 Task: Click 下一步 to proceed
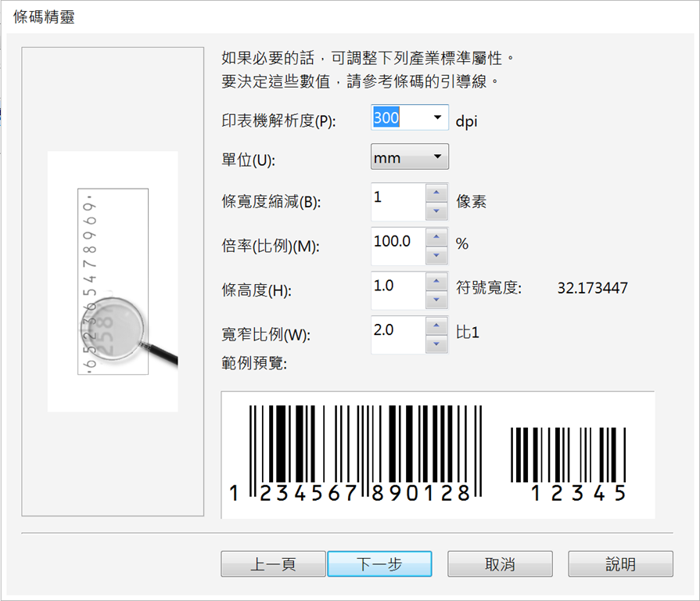(379, 564)
